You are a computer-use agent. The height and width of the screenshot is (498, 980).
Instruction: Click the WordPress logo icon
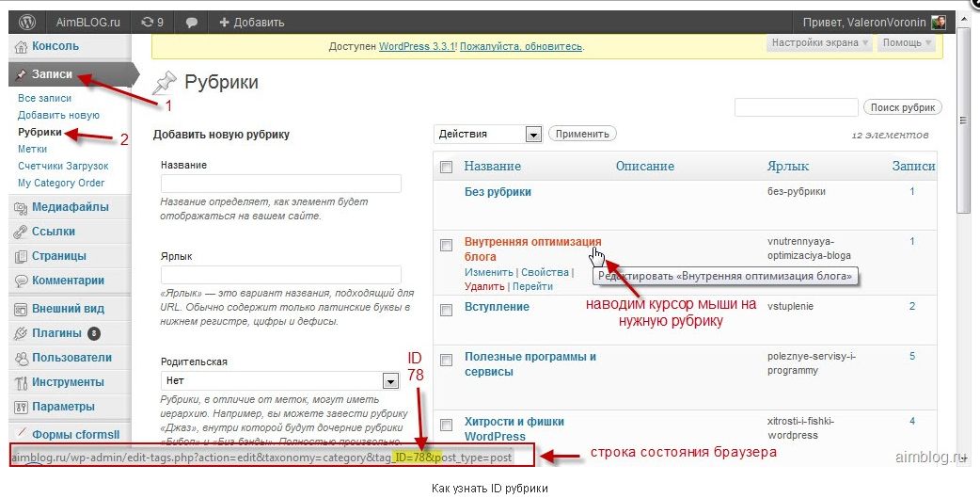26,23
